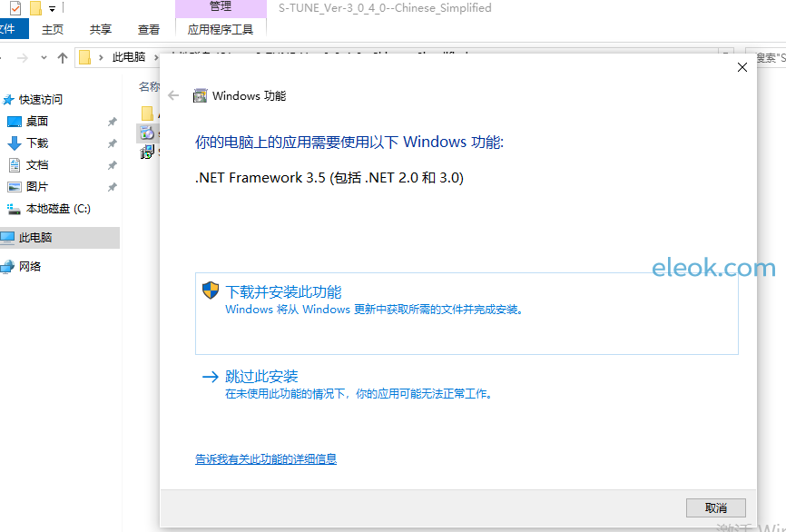Click the Up arrow in Explorer navigation
The height and width of the screenshot is (532, 786).
click(62, 58)
